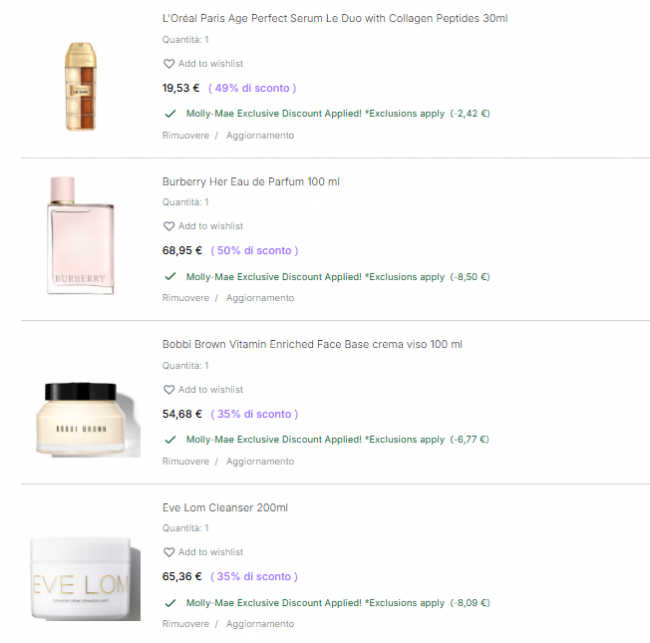Open the Burberry Her Eau de Parfum title
Viewport: 650px width, 643px height.
pos(251,182)
